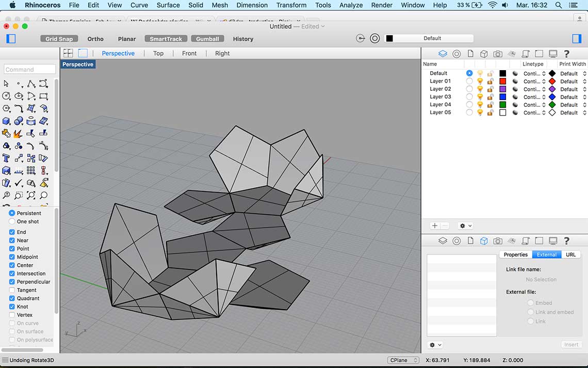Toggle the left sidebar panel icon

[x=11, y=39]
